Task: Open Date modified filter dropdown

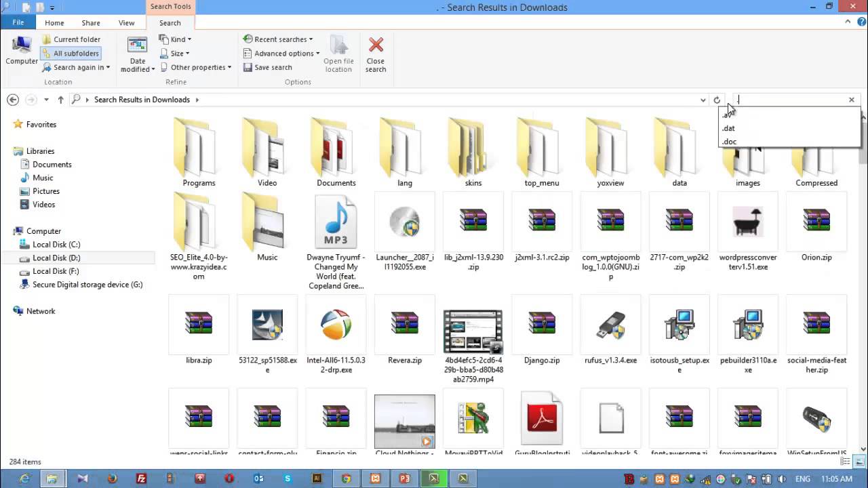Action: (138, 54)
